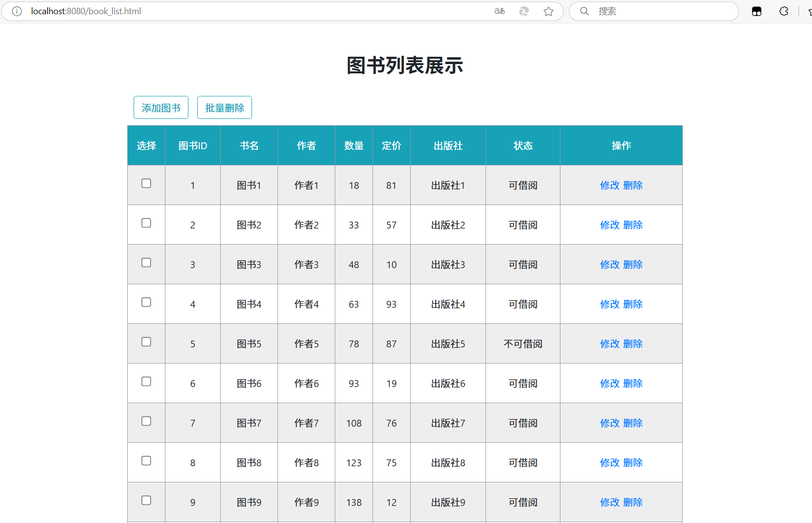Click 删除 link for 图书9

633,502
